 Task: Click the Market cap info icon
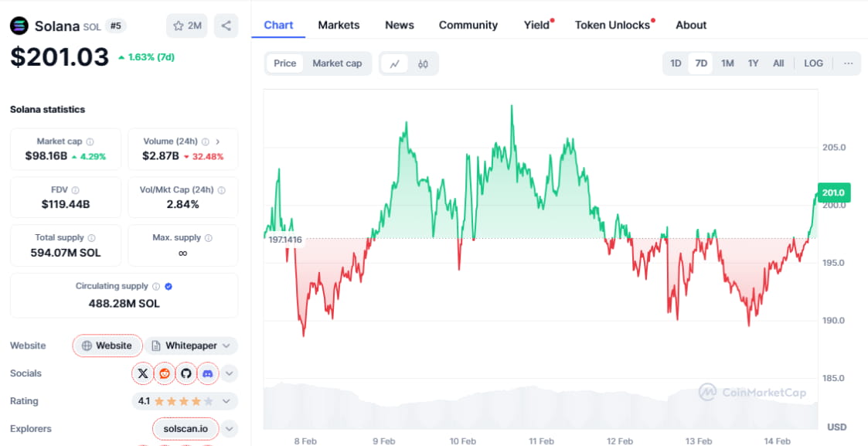click(90, 142)
